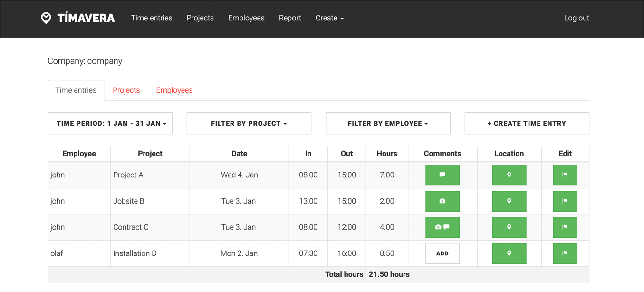Expand the Time Period dropdown
The width and height of the screenshot is (644, 292).
point(110,124)
